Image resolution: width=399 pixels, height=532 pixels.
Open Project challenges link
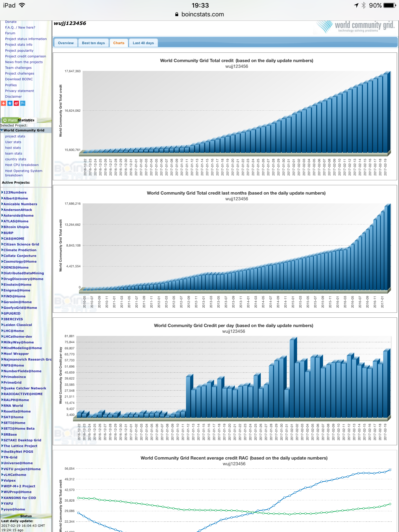point(19,73)
